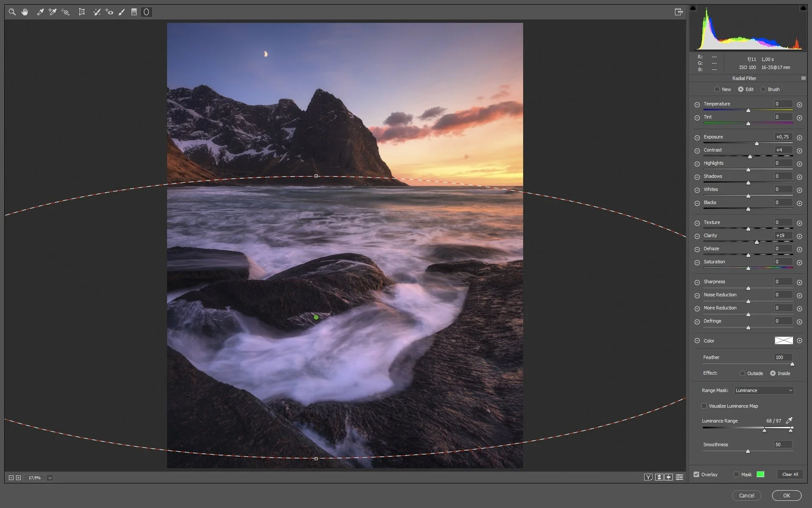Enable Visualize Luminance Map checkbox
The height and width of the screenshot is (508, 812).
coord(704,406)
